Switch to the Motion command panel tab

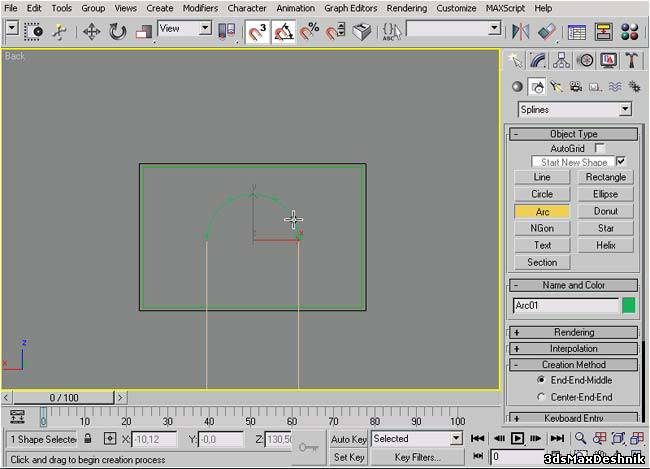tap(585, 61)
